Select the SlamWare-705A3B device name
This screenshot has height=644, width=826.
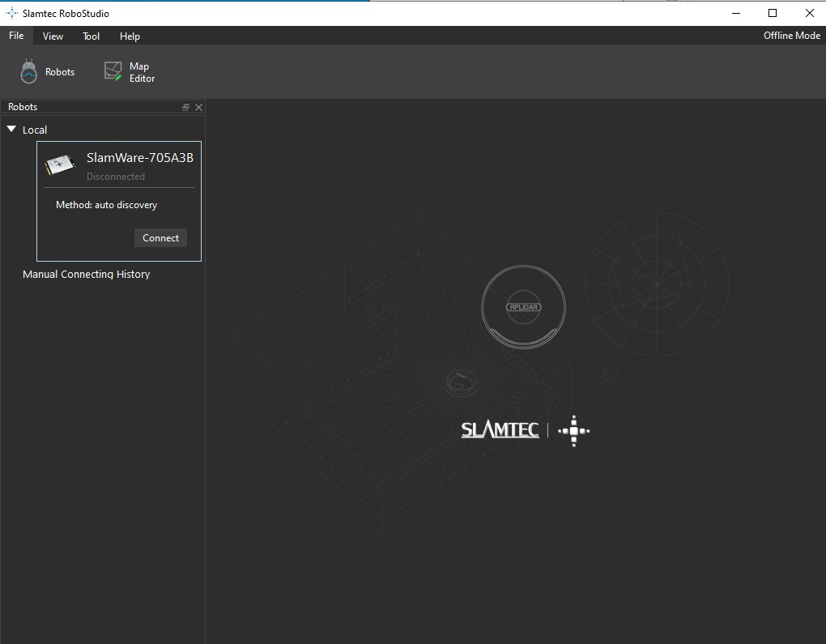coord(139,158)
